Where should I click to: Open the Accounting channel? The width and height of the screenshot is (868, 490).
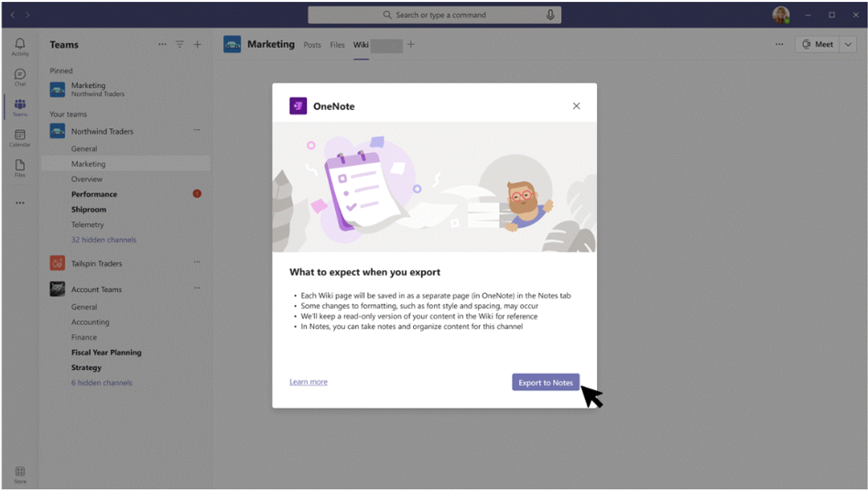point(91,322)
